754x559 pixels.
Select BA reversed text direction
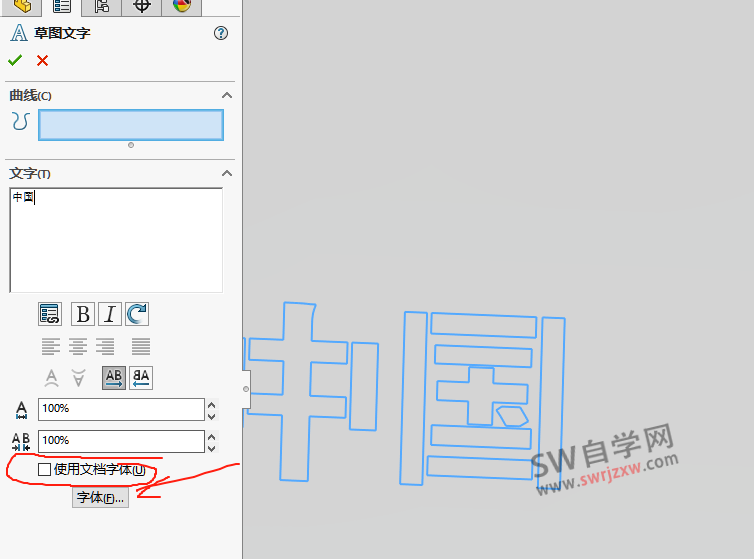(141, 378)
